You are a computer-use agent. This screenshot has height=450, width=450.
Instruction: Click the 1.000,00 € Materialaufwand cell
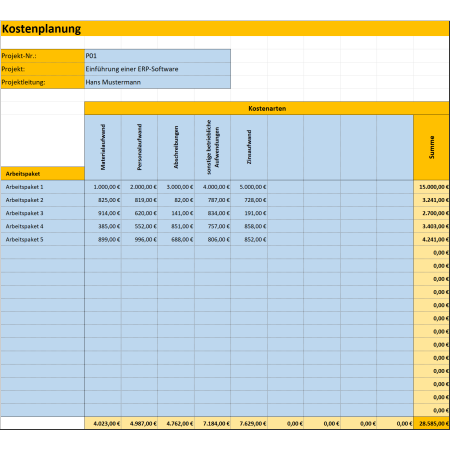[x=103, y=187]
